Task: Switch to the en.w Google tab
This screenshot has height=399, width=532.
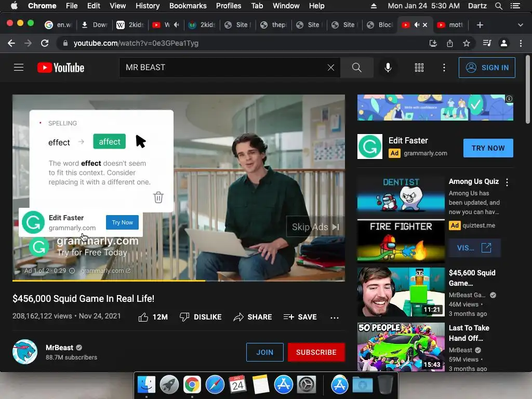Action: click(58, 25)
